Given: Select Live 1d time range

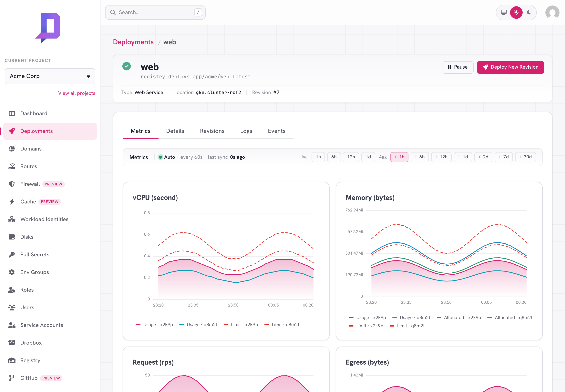Looking at the screenshot, I should [x=368, y=157].
